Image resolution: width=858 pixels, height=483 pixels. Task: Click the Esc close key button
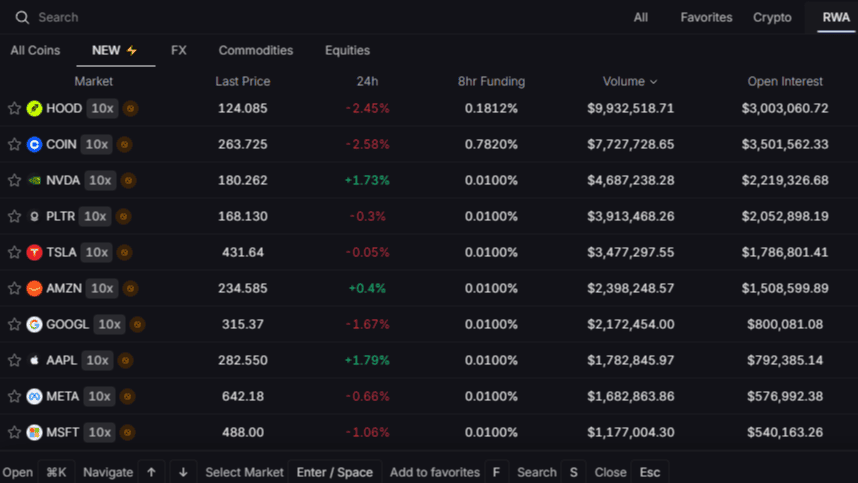tap(650, 472)
